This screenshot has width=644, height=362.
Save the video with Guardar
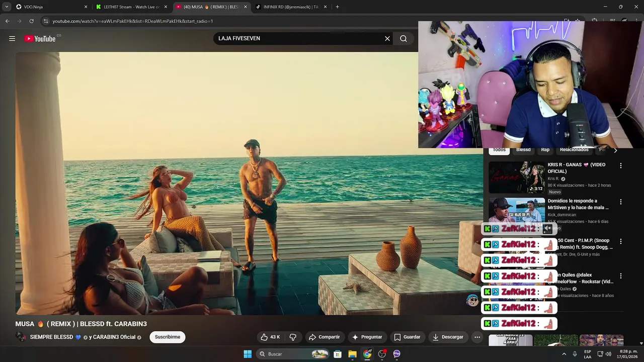point(407,337)
